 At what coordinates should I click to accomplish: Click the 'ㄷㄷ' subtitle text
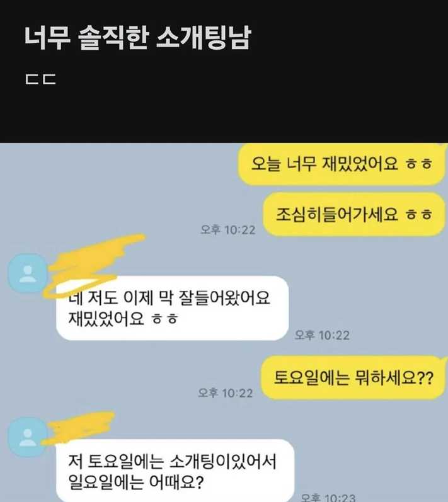click(x=41, y=79)
